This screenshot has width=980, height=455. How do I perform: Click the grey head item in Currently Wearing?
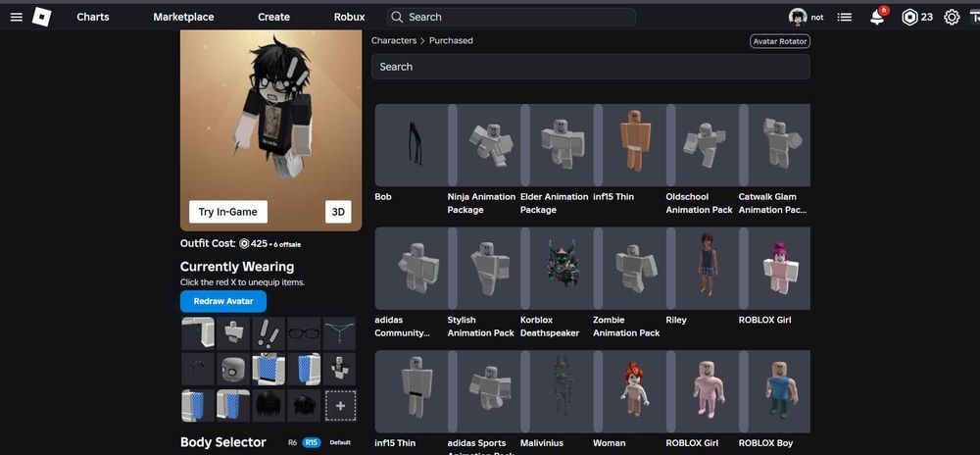(233, 370)
